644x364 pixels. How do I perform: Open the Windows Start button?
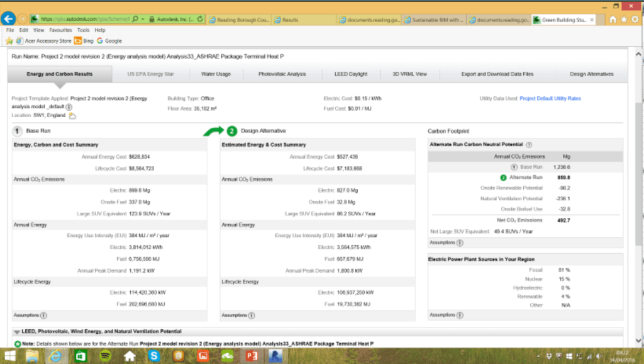(9, 356)
